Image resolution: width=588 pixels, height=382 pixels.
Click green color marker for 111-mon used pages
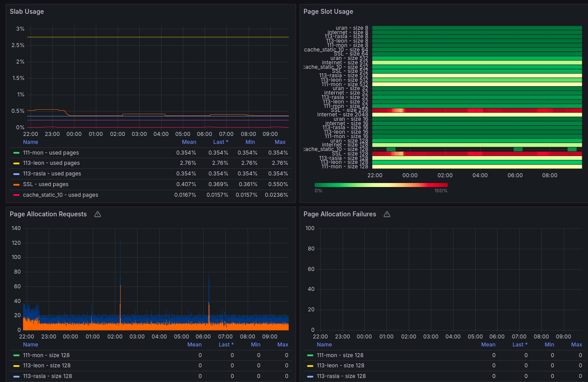16,153
